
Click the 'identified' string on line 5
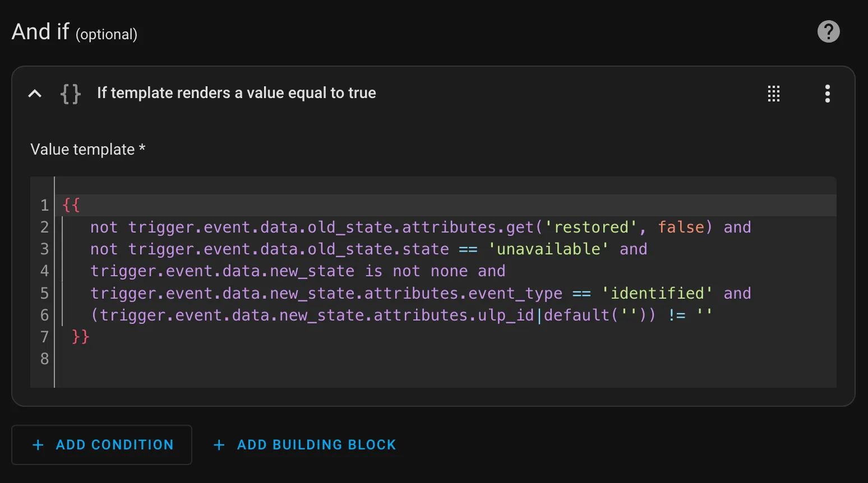pos(657,293)
